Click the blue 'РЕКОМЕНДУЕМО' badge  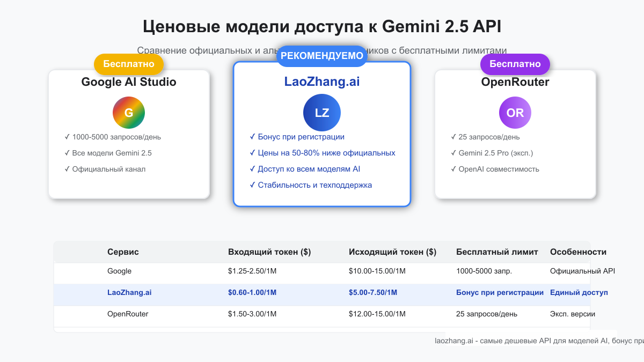[x=322, y=56]
